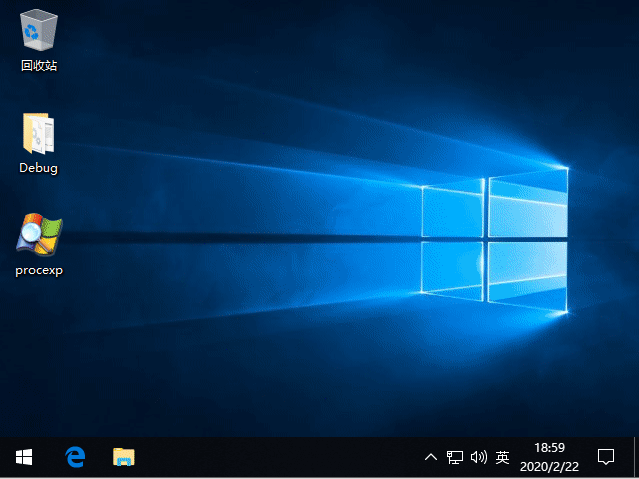Open File Explorer from taskbar
The image size is (639, 479).
[123, 457]
